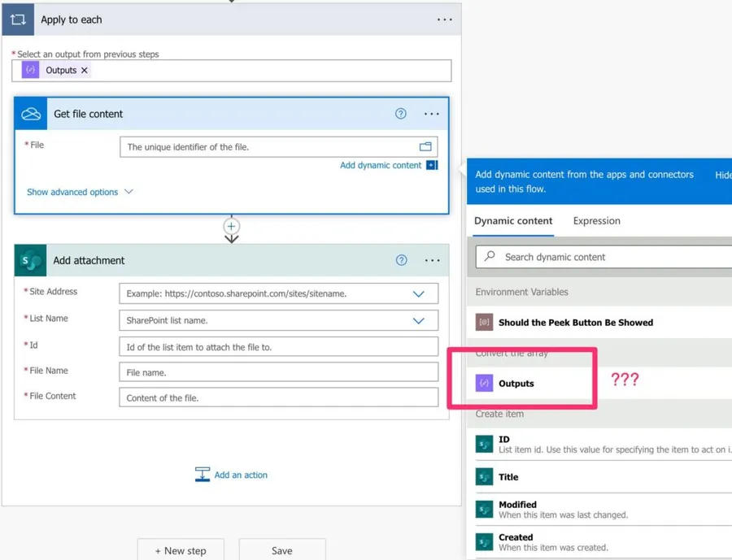
Task: Click the plus insert step icon between actions
Action: [x=232, y=227]
